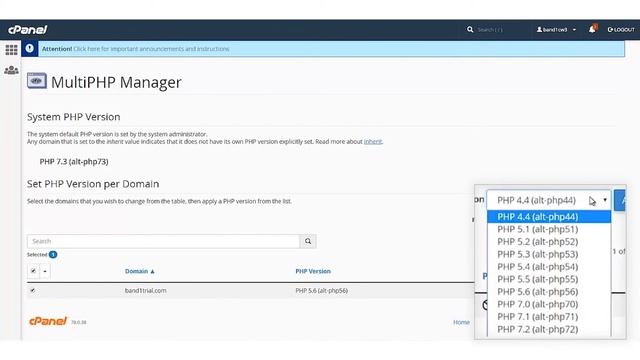Image resolution: width=640 pixels, height=360 pixels.
Task: Uncheck the band1trial.com row checkbox
Action: pos(33,291)
